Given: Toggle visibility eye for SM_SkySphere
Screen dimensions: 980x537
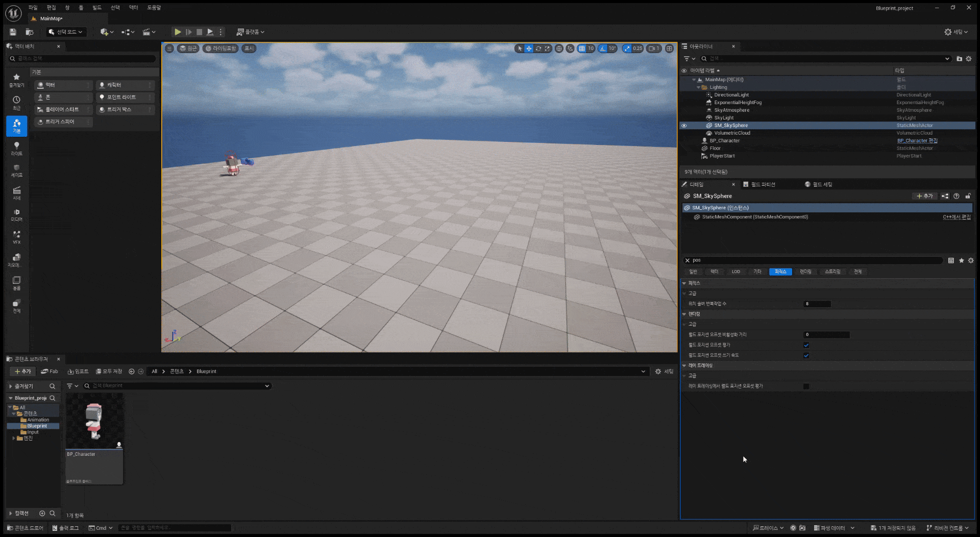Looking at the screenshot, I should point(684,126).
